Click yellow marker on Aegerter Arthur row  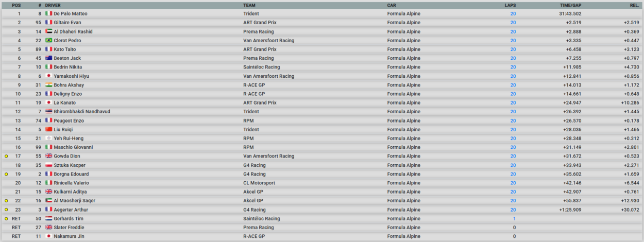point(6,210)
